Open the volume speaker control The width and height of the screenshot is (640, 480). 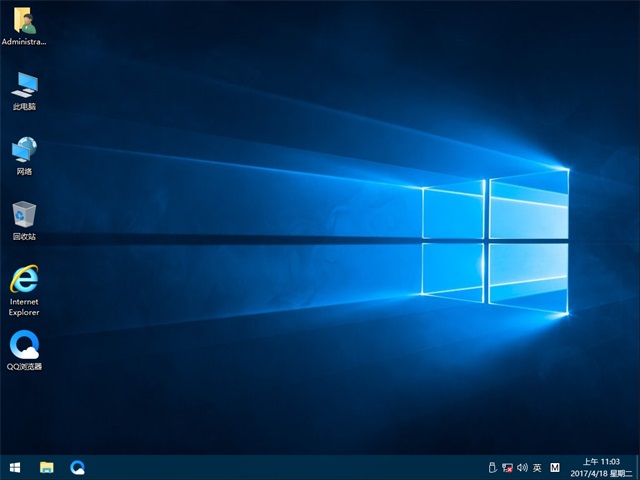pos(522,467)
